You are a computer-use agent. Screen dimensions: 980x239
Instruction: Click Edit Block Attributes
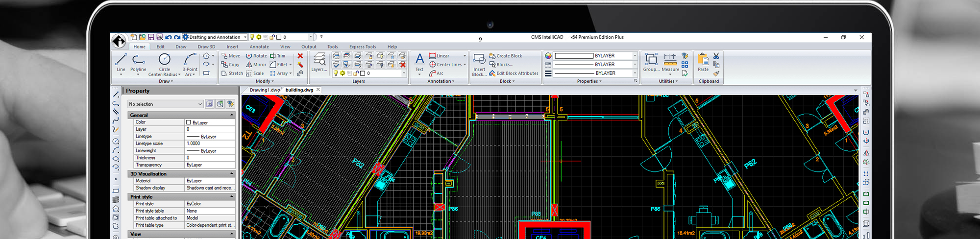[x=514, y=73]
